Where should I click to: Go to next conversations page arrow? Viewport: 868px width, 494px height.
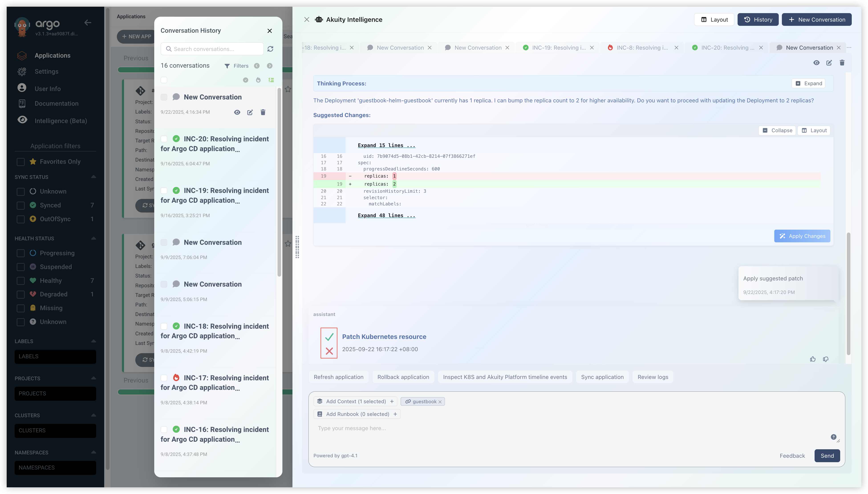[270, 66]
